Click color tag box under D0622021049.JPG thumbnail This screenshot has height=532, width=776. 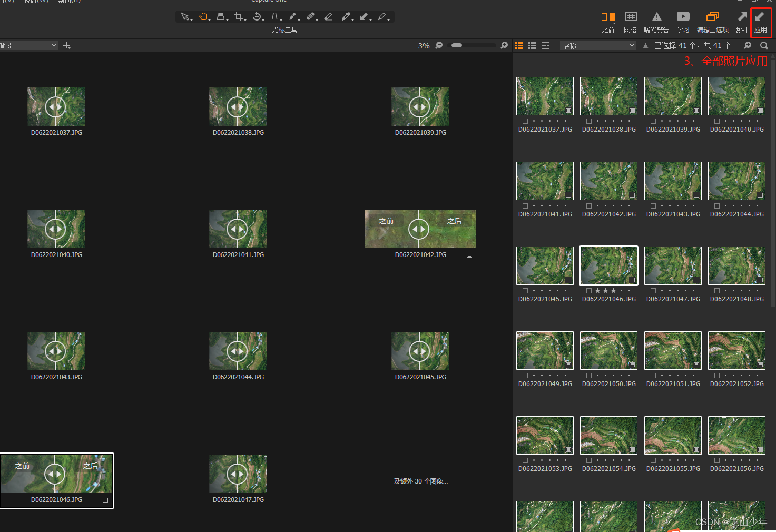[x=525, y=376]
